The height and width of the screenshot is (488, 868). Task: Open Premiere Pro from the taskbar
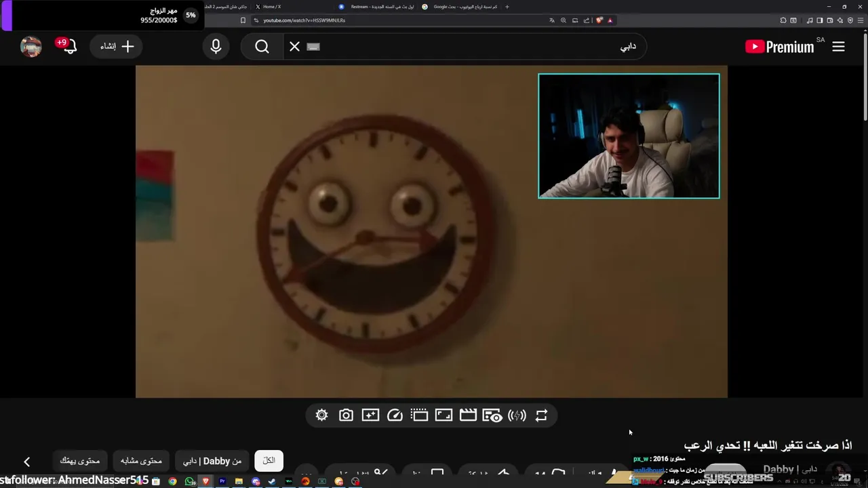click(x=222, y=481)
